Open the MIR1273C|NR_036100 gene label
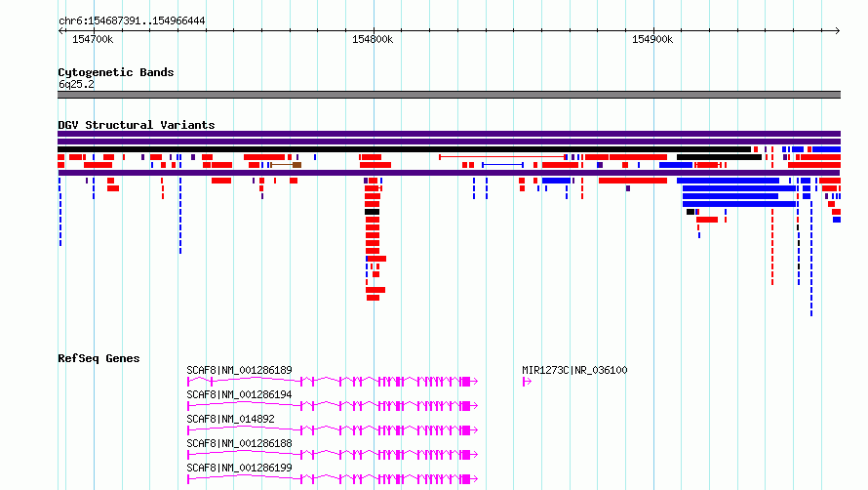This screenshot has width=868, height=490. point(574,370)
